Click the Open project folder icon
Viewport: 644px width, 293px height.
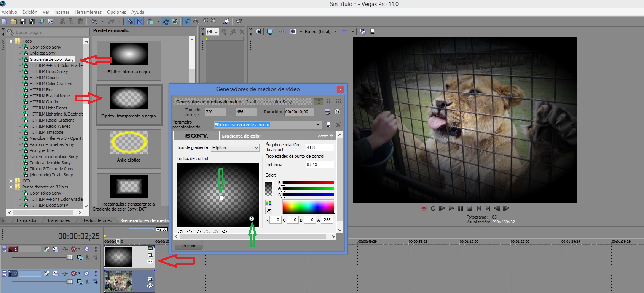14,21
